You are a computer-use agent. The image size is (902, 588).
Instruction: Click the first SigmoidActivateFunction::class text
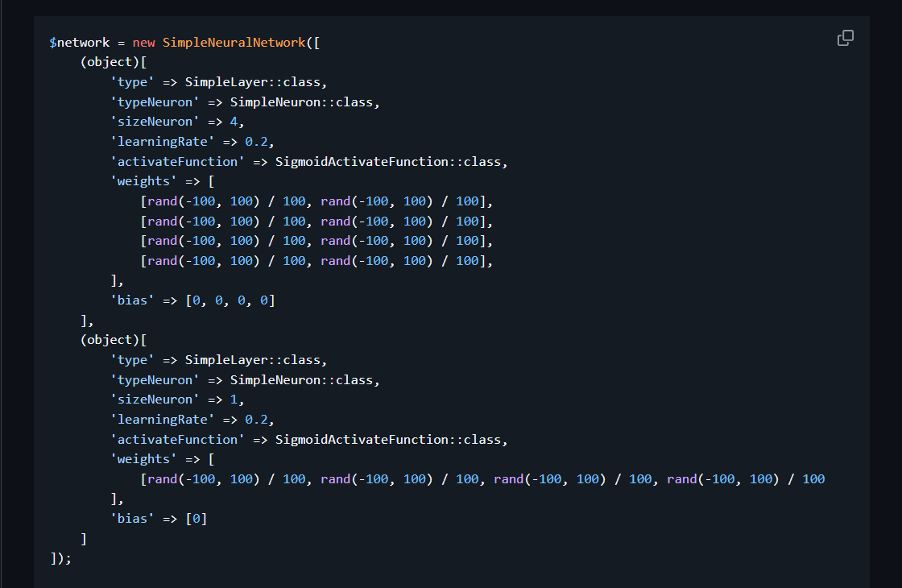(390, 162)
